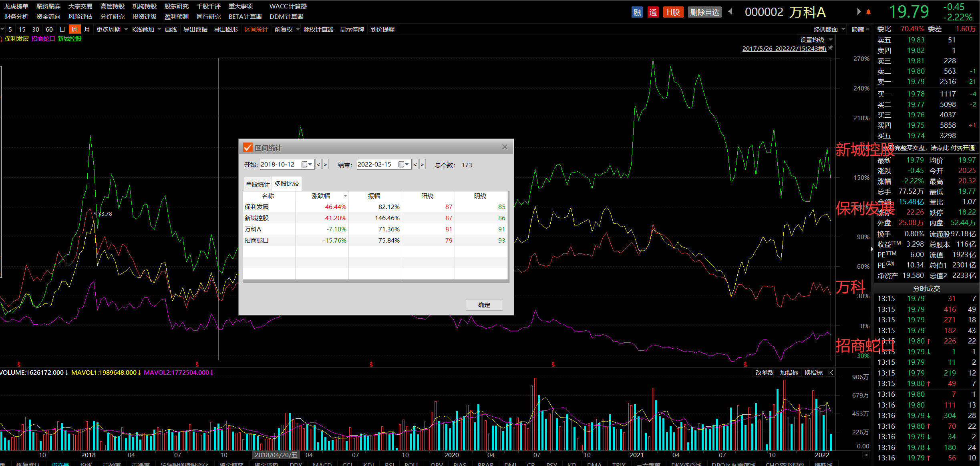Open the start date calendar picker

[305, 165]
